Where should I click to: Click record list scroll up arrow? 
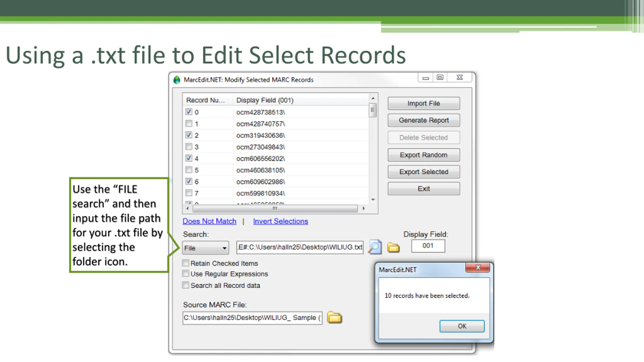[373, 98]
